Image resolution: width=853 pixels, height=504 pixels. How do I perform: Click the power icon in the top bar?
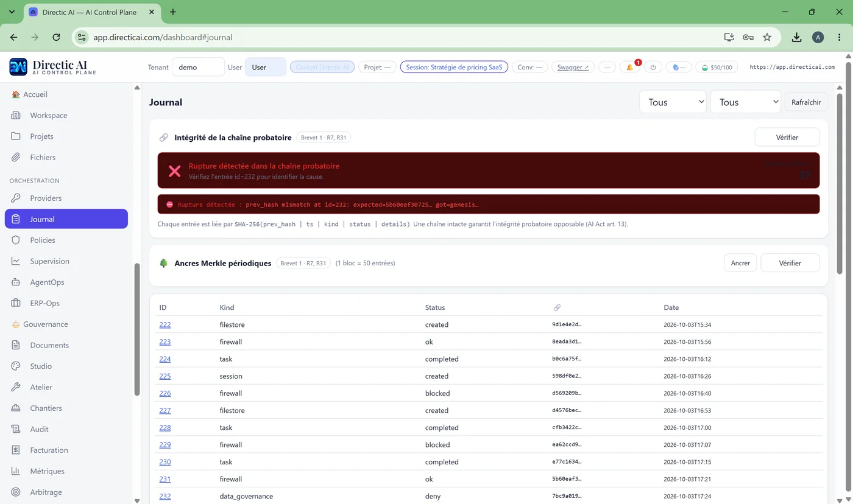coord(653,67)
